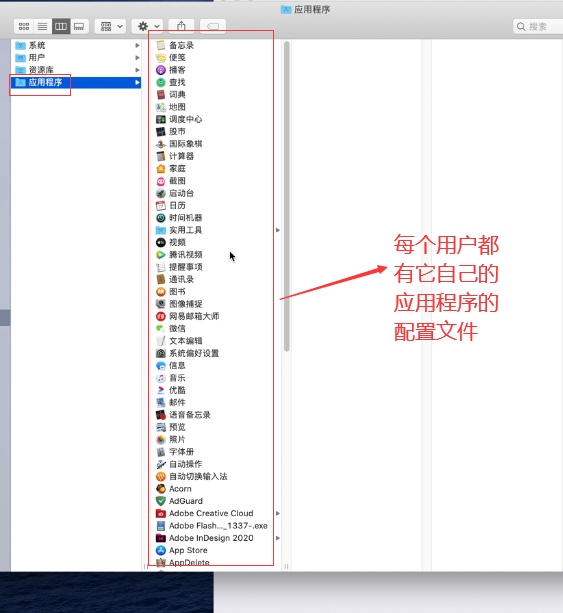Click the applications column scrollbar
The height and width of the screenshot is (613, 563).
click(x=287, y=196)
